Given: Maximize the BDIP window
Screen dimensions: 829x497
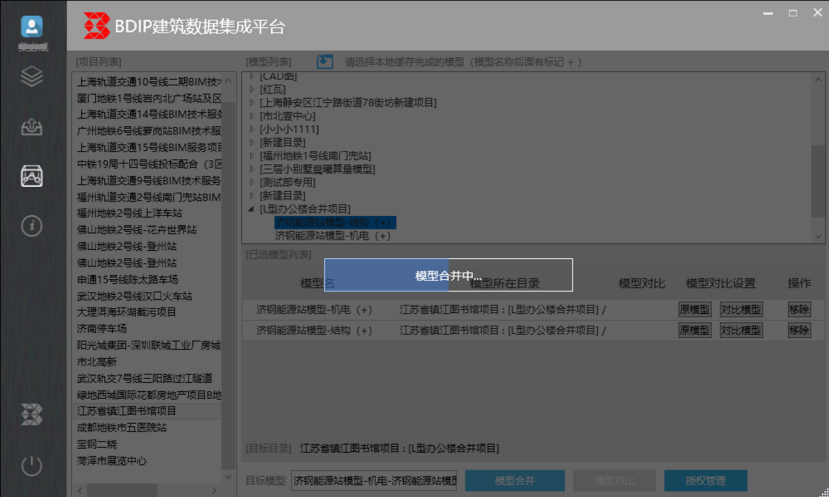Looking at the screenshot, I should [x=793, y=13].
